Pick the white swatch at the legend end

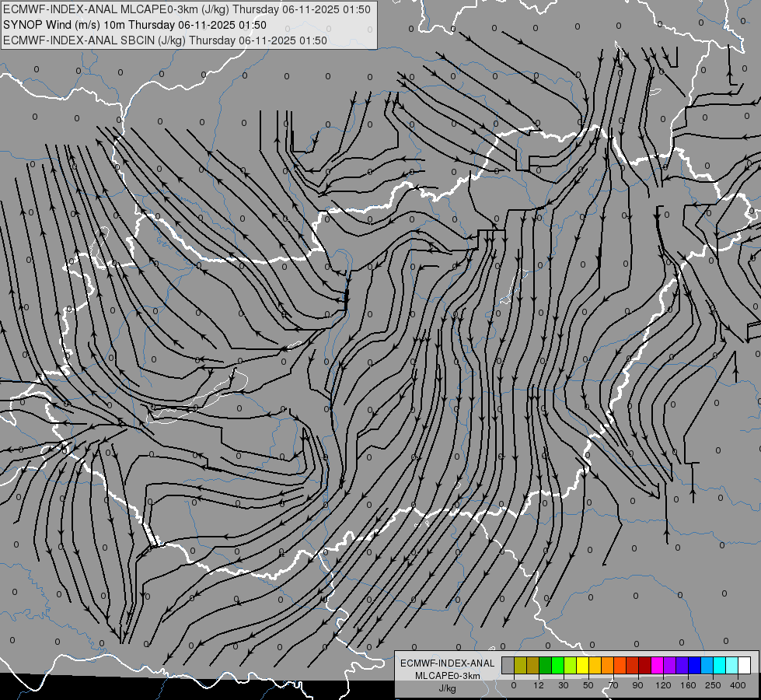tap(744, 665)
